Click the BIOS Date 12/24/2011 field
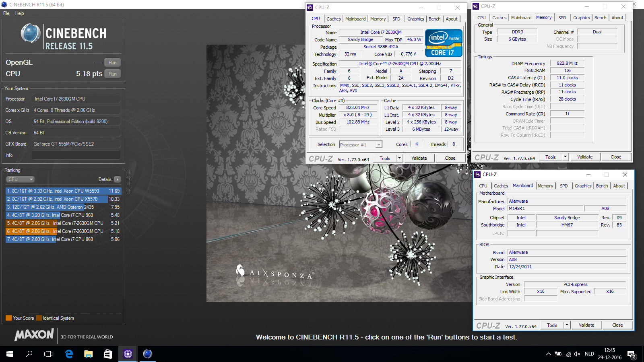Screen dimensions: 644x362 click(x=567, y=267)
